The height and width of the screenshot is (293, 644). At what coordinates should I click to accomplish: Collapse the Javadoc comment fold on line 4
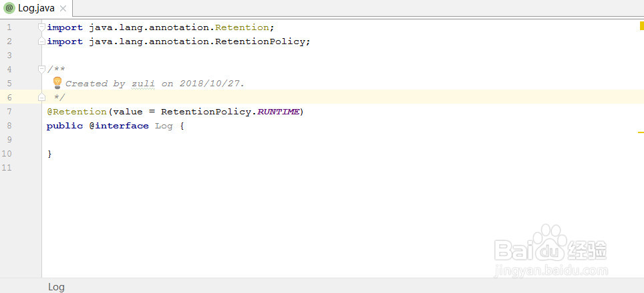(x=42, y=70)
